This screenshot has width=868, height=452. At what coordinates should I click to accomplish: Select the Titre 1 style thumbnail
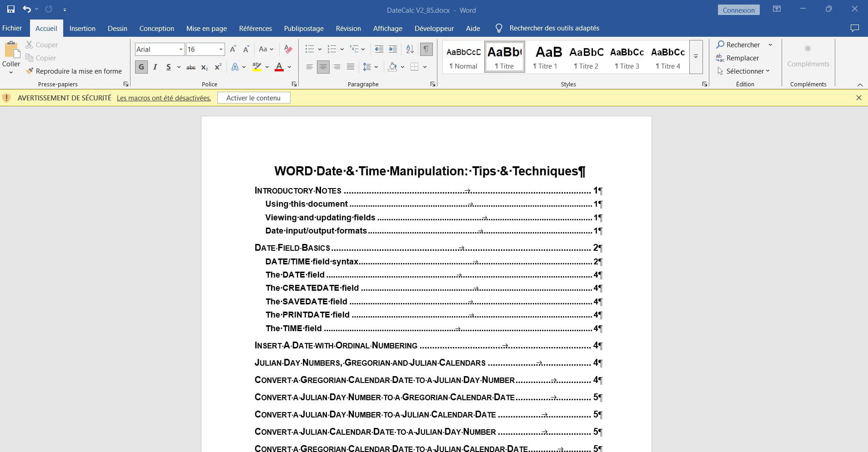545,57
